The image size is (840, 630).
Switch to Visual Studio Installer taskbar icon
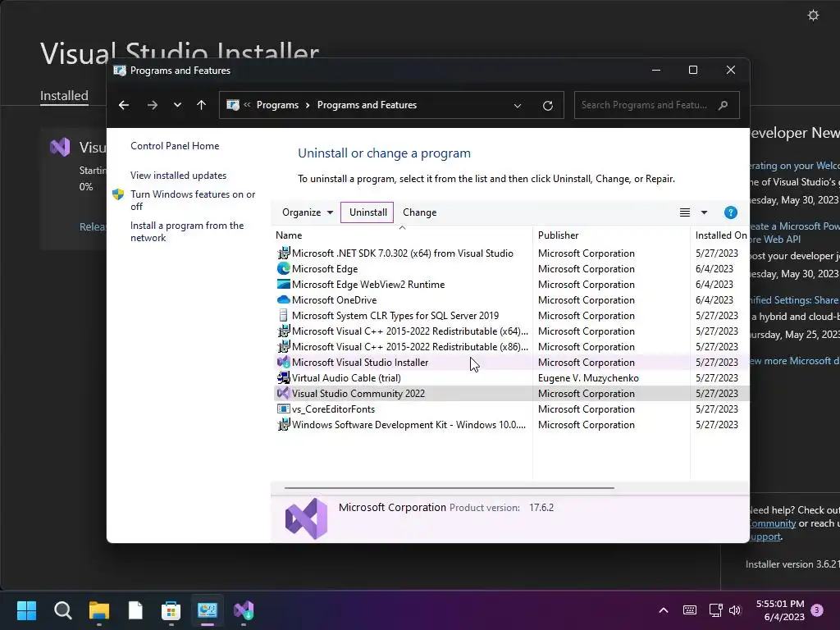click(x=244, y=610)
